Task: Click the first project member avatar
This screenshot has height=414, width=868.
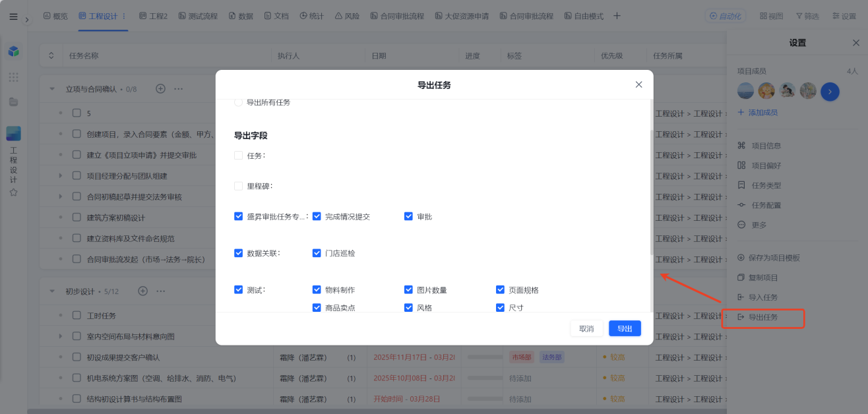Action: click(x=746, y=91)
